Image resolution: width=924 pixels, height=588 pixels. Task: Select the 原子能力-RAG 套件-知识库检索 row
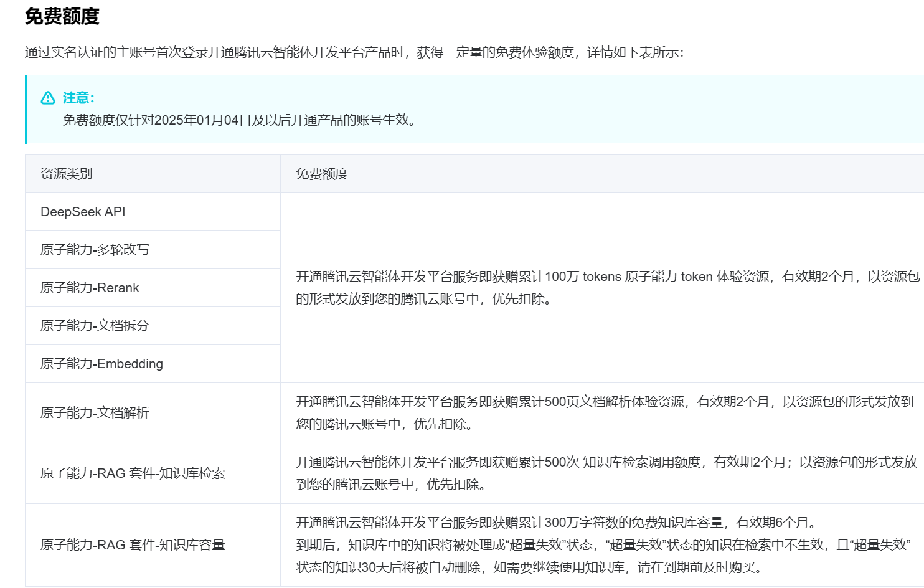[153, 473]
